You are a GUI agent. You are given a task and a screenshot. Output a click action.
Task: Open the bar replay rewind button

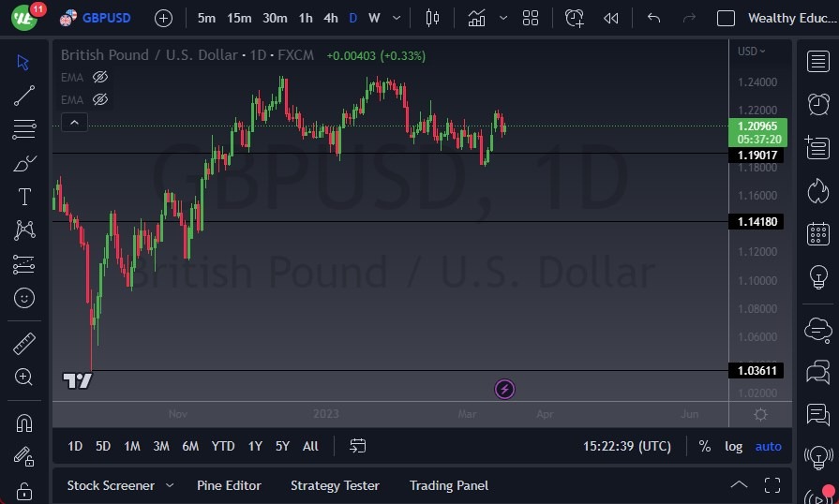[x=611, y=18]
